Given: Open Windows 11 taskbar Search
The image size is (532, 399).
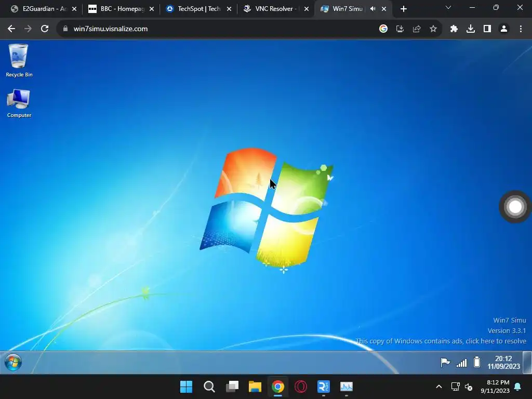Looking at the screenshot, I should (x=209, y=387).
